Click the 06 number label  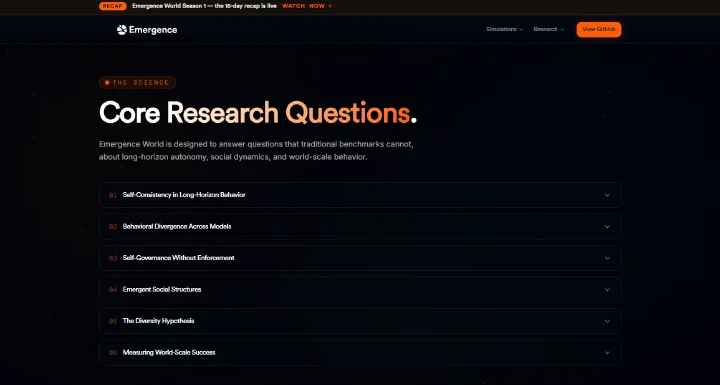113,353
